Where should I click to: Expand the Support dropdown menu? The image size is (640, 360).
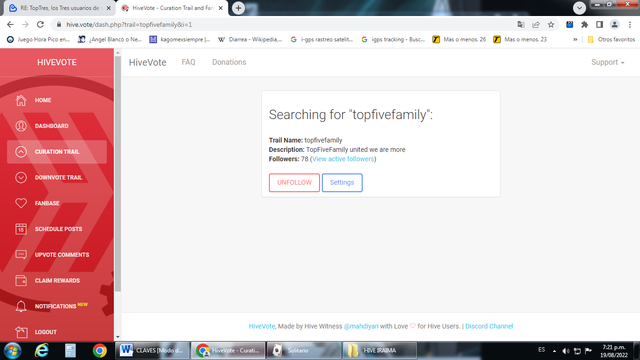click(x=607, y=62)
